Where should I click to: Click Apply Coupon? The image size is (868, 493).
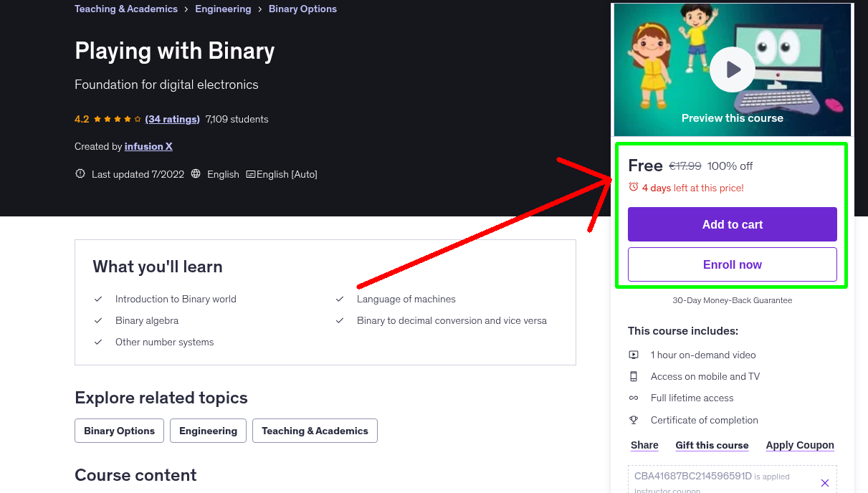[x=800, y=444]
